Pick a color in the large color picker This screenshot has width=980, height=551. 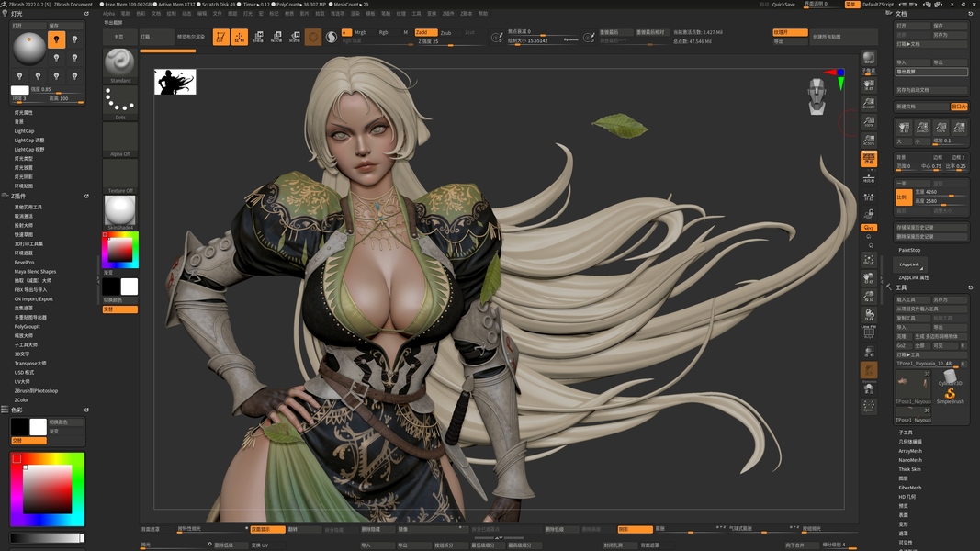[x=48, y=489]
